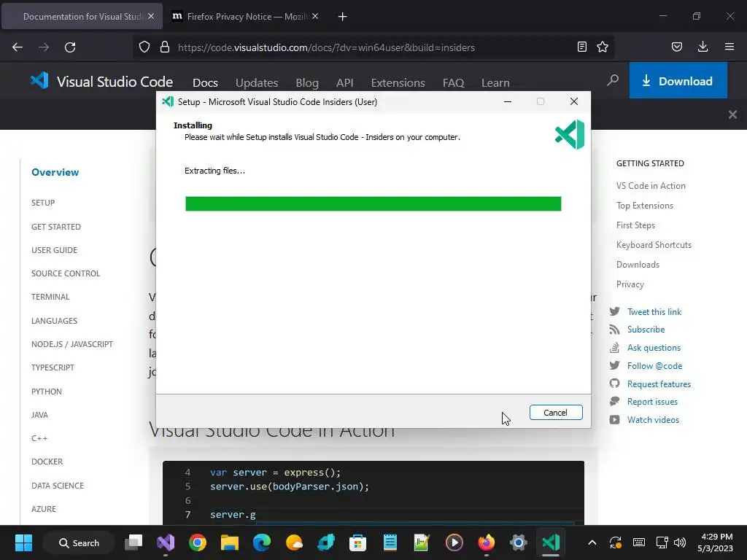Close the Firefox Privacy Notice tab
This screenshot has width=747, height=560.
click(x=315, y=16)
